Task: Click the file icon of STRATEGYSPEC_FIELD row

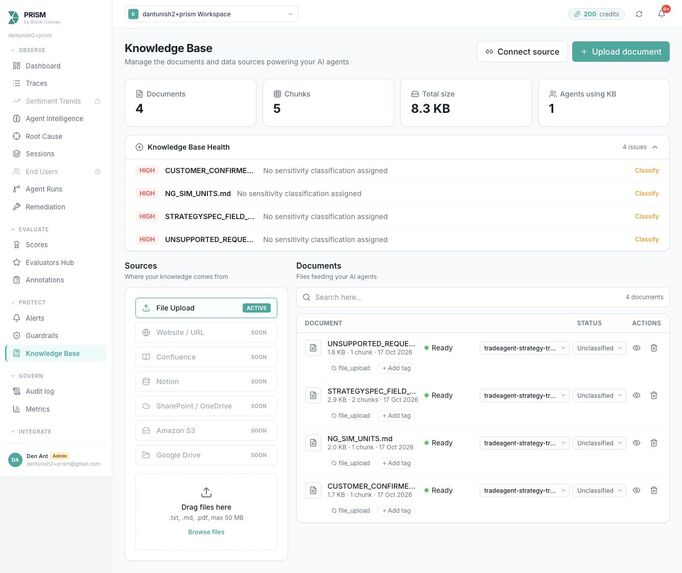Action: point(313,395)
